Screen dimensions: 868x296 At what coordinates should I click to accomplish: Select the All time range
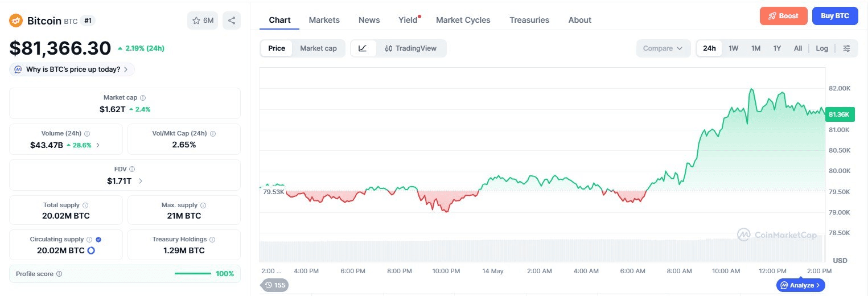click(798, 48)
